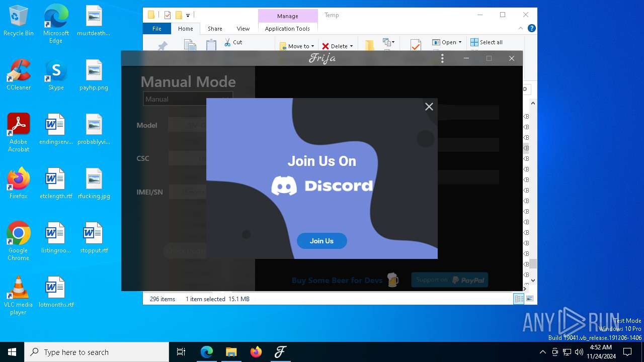Click the Support on PayPal button

click(450, 280)
